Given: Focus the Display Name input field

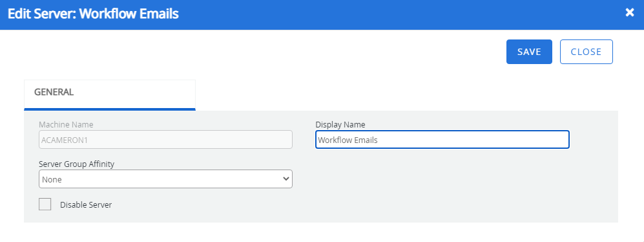Looking at the screenshot, I should point(442,140).
